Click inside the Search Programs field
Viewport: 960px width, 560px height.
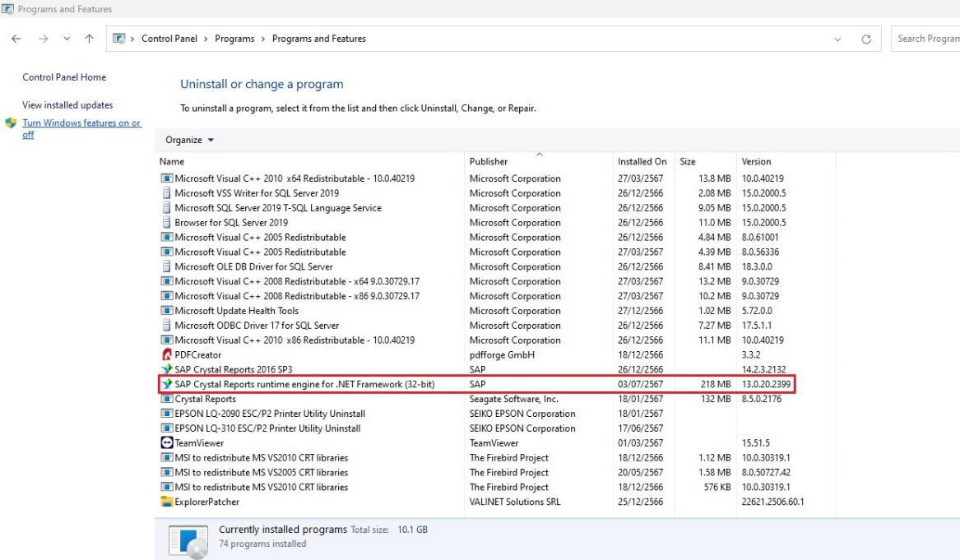click(x=927, y=39)
